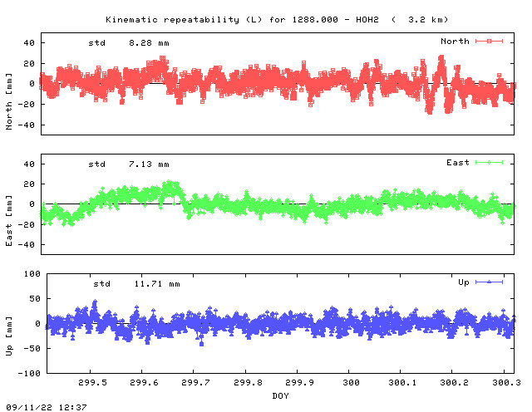Click the 50 tick label on Up axis
Screen dimensions: 532x412
pyautogui.click(x=35, y=299)
